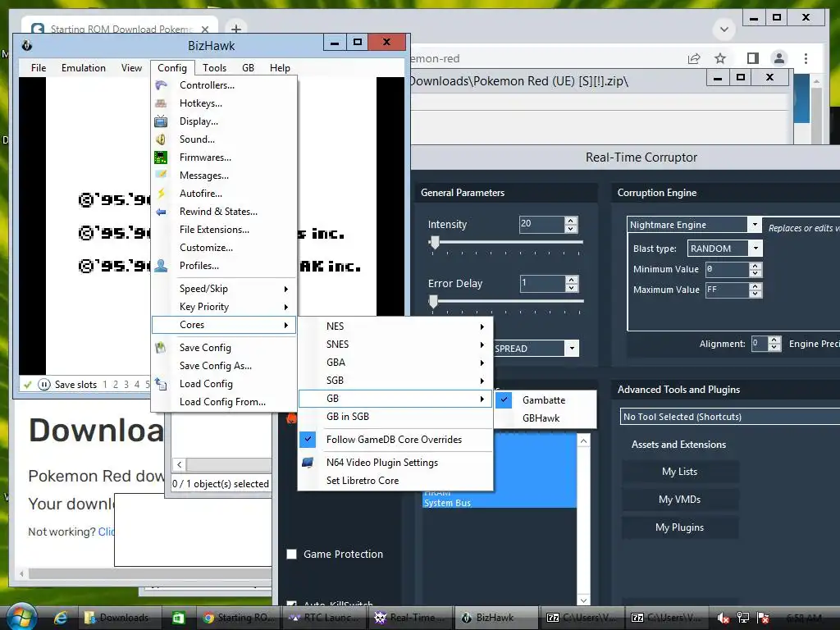Click muted volume tray icon
The image size is (840, 630).
(723, 619)
